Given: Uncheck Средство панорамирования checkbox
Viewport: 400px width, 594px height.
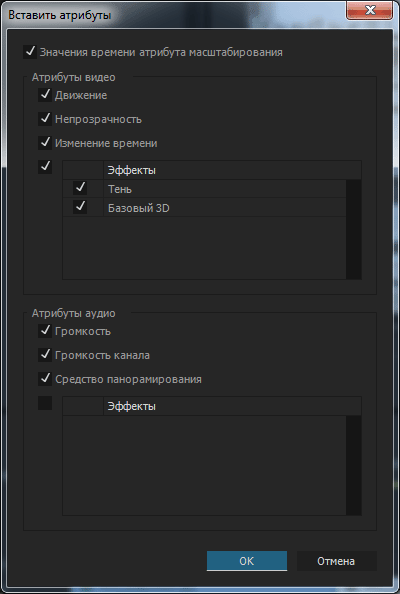Looking at the screenshot, I should [x=45, y=379].
